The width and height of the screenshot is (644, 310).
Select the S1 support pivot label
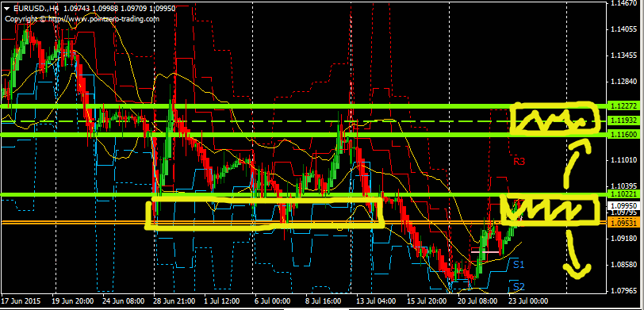click(x=519, y=264)
